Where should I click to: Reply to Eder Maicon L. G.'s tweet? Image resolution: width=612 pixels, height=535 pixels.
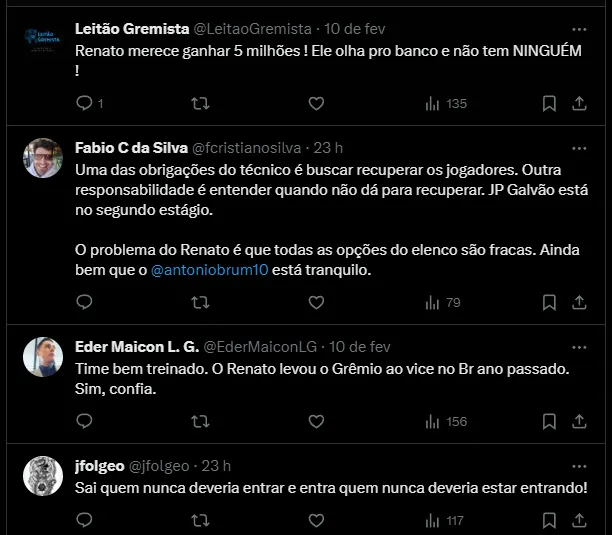click(84, 421)
